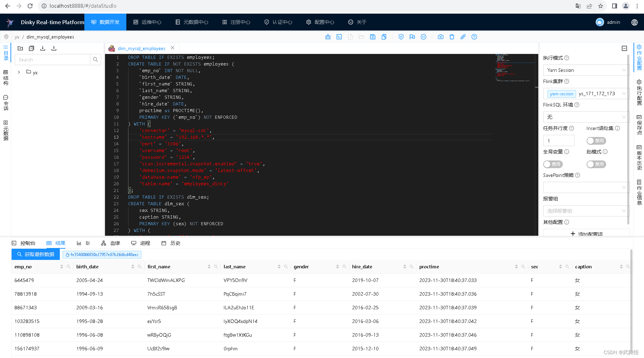The height and width of the screenshot is (358, 644).
Task: Open the terminal console icon in toolbar
Action: point(339,37)
